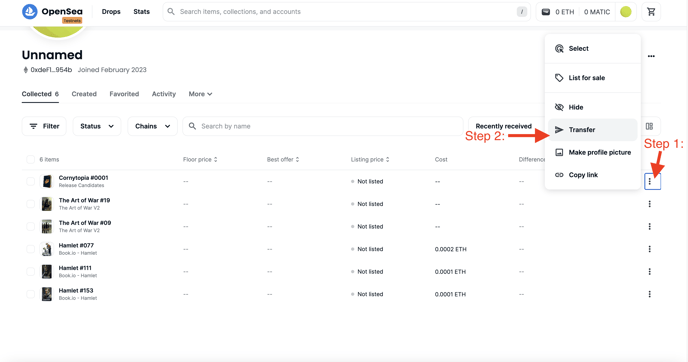Focus the Search by name field
The width and height of the screenshot is (688, 362).
point(323,126)
